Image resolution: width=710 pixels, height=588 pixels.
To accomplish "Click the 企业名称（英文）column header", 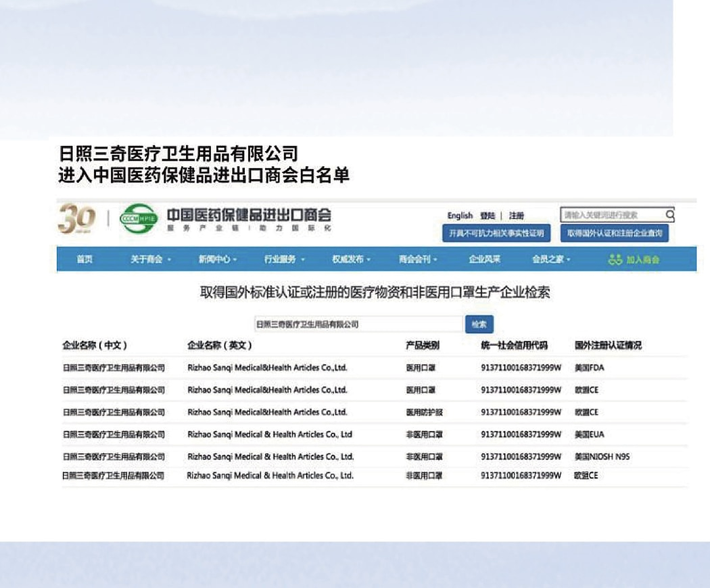I will (220, 345).
